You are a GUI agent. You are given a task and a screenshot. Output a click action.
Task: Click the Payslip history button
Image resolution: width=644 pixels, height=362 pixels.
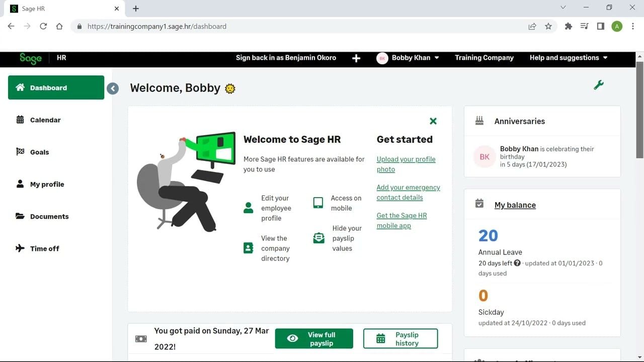[x=400, y=339]
